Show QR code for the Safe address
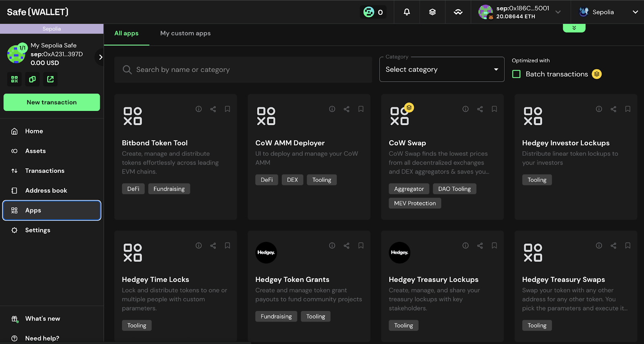 click(x=14, y=79)
